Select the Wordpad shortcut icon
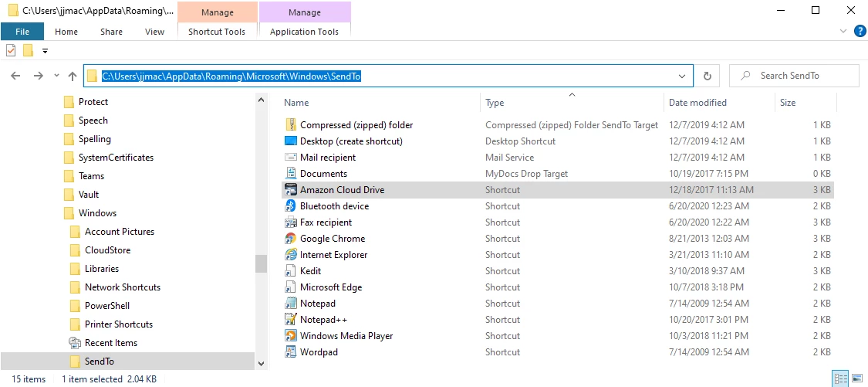 point(291,352)
